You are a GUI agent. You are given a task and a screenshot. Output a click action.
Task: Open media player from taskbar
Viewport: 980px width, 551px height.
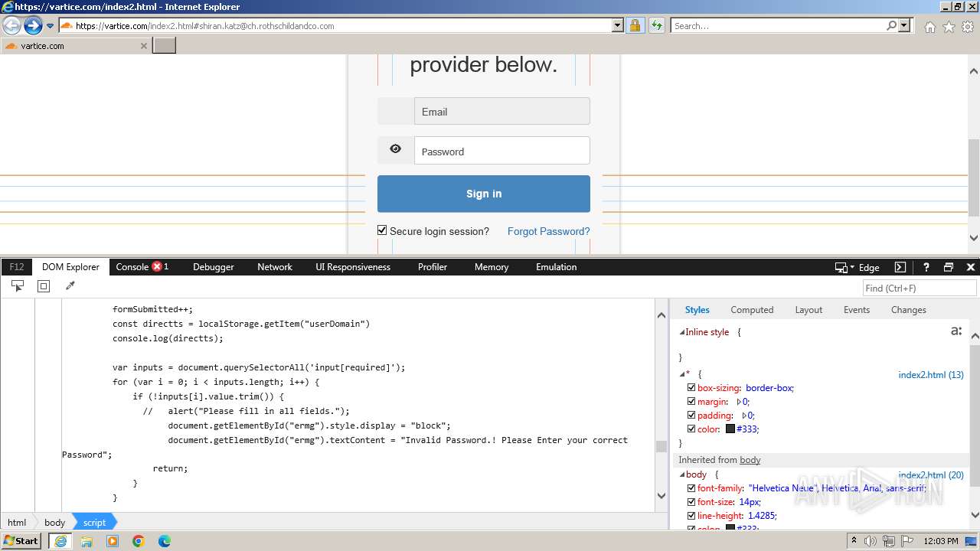pos(113,541)
